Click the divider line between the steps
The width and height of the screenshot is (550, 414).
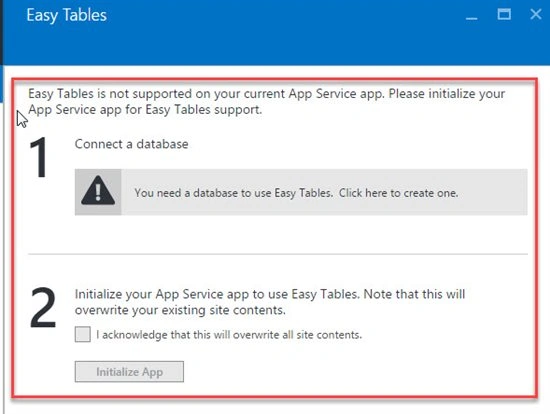[278, 254]
